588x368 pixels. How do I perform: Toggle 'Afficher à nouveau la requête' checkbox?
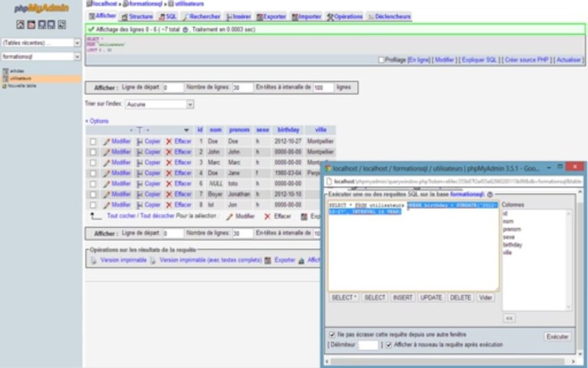tap(389, 344)
